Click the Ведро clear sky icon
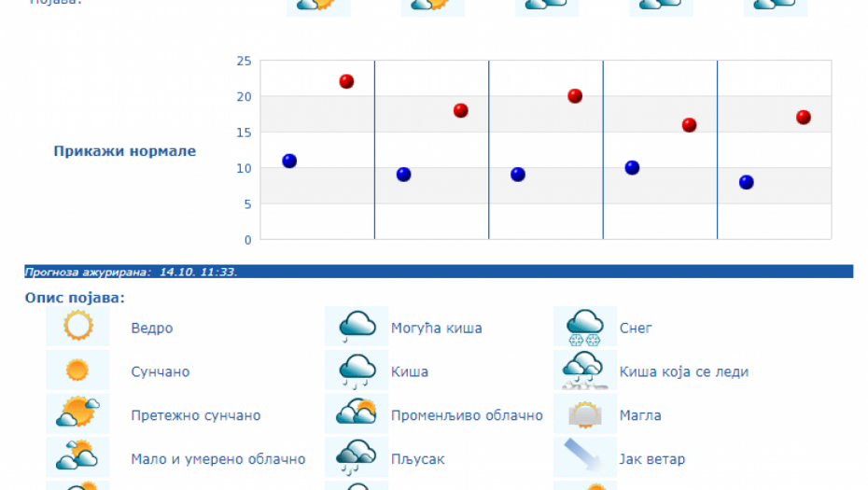 (x=77, y=327)
